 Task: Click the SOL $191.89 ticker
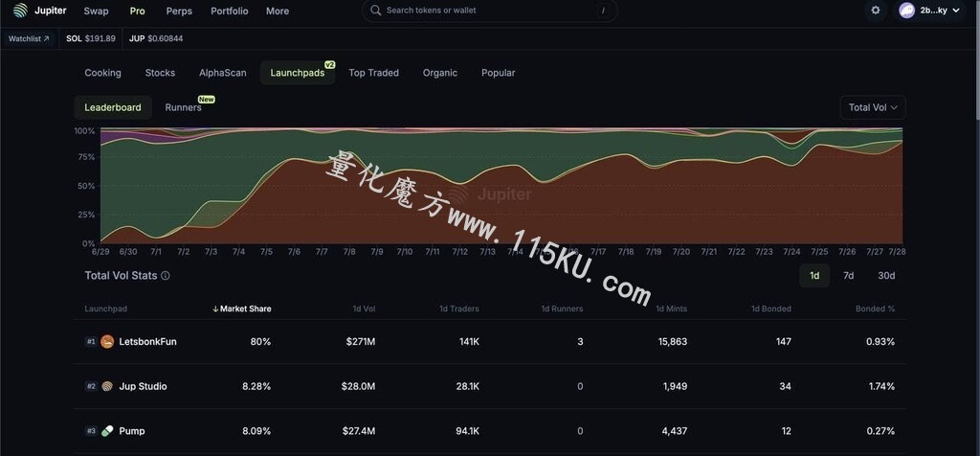91,38
